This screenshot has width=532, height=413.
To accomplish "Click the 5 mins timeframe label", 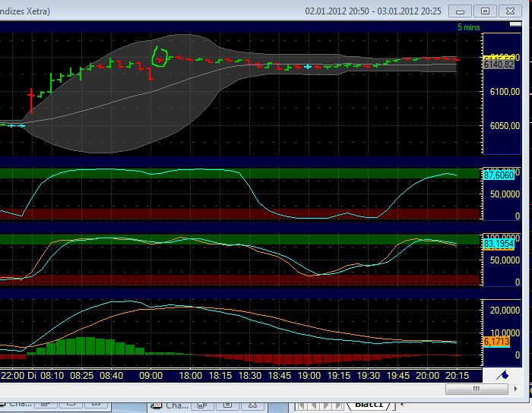I will point(469,27).
